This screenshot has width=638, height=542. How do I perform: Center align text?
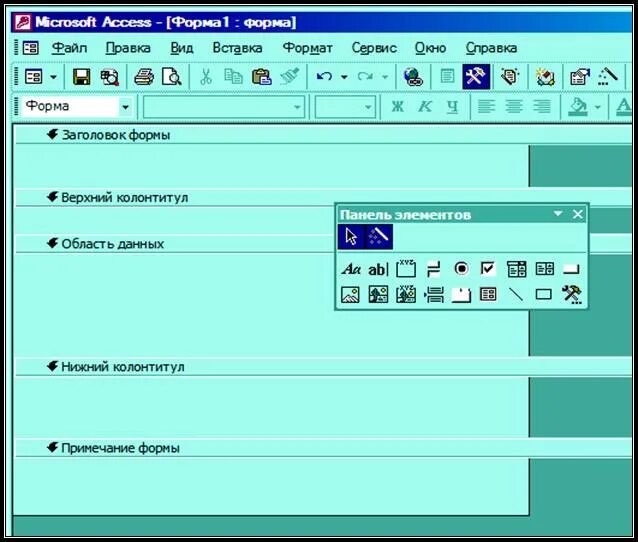tap(514, 107)
